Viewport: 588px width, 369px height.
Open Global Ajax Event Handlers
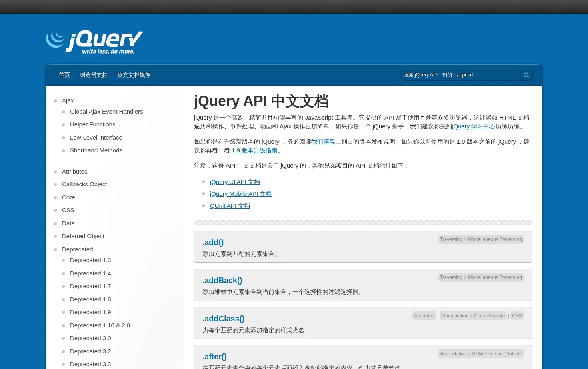[106, 112]
